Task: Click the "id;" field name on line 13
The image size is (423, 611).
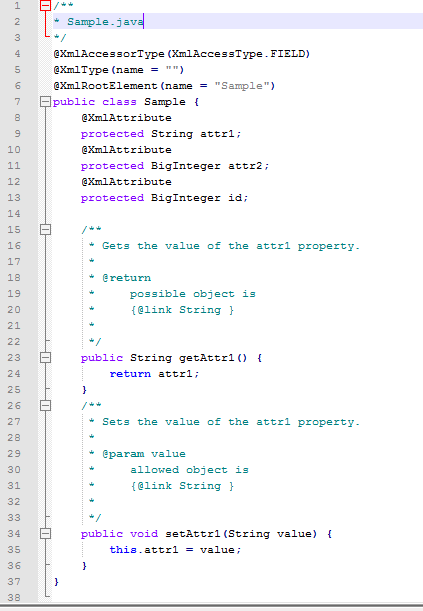Action: (x=238, y=198)
